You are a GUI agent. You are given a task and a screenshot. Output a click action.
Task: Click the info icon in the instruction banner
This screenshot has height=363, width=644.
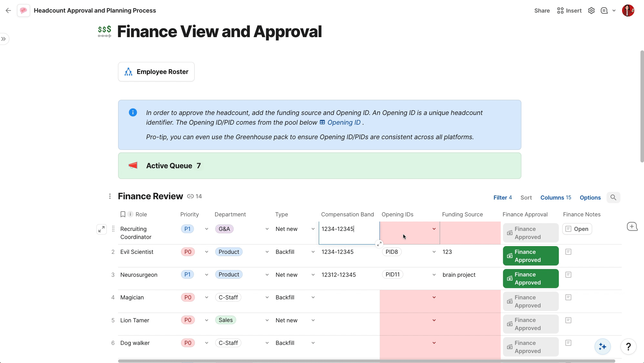click(x=133, y=112)
